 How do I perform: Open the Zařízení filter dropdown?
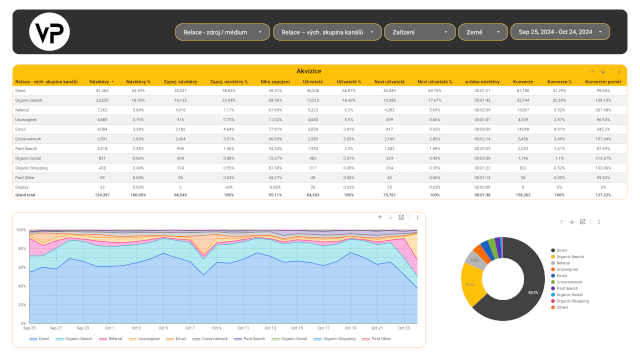[x=420, y=32]
